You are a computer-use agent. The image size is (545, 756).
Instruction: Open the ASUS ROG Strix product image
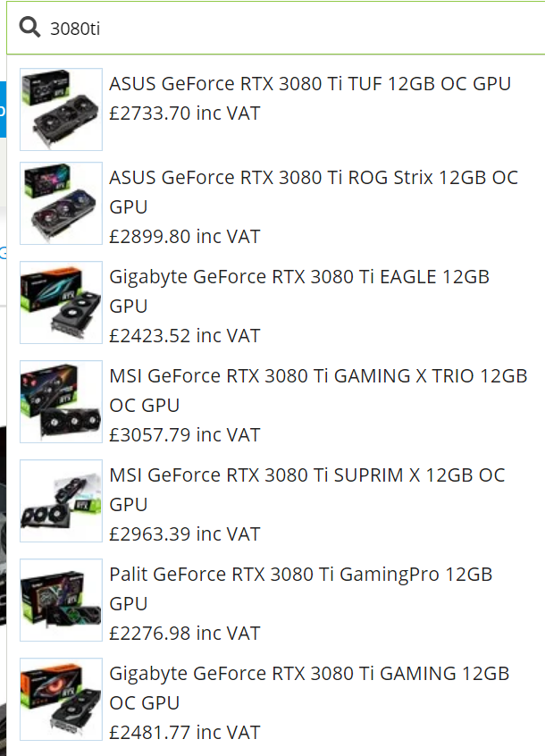[61, 204]
